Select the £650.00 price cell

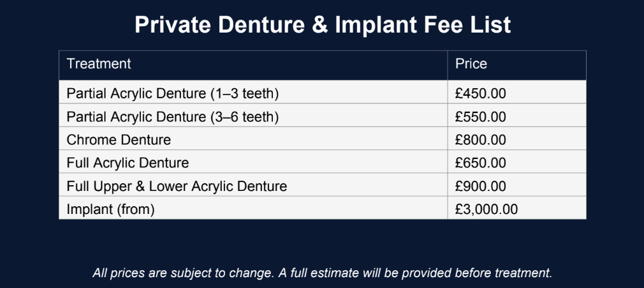(481, 163)
